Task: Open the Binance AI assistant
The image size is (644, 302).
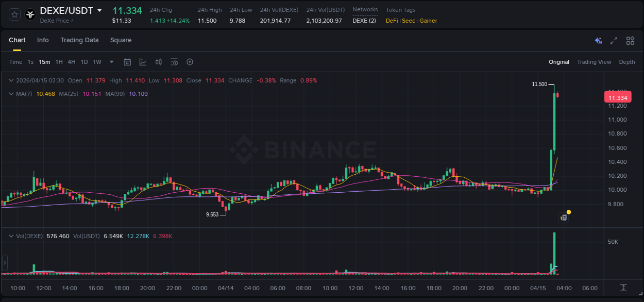Action: (598, 40)
